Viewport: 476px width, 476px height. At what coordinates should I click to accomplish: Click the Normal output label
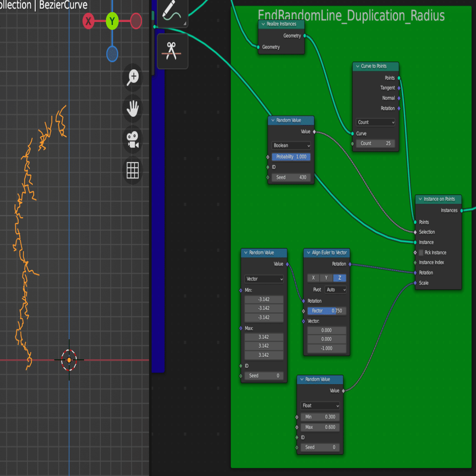[x=389, y=98]
